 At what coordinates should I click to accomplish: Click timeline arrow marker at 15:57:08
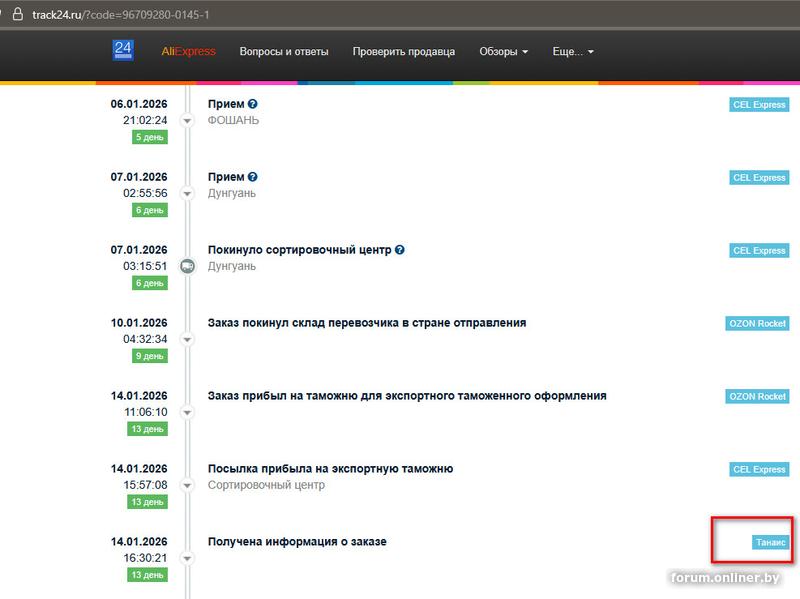[187, 485]
